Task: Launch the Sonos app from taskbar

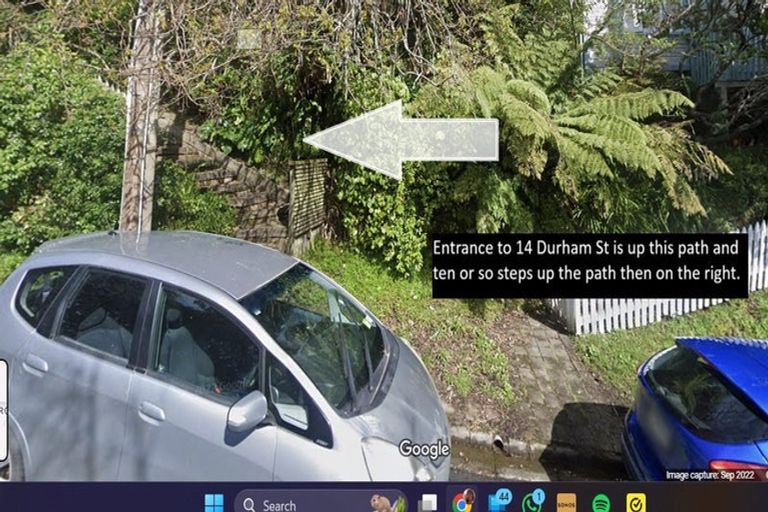Action: coord(566,503)
